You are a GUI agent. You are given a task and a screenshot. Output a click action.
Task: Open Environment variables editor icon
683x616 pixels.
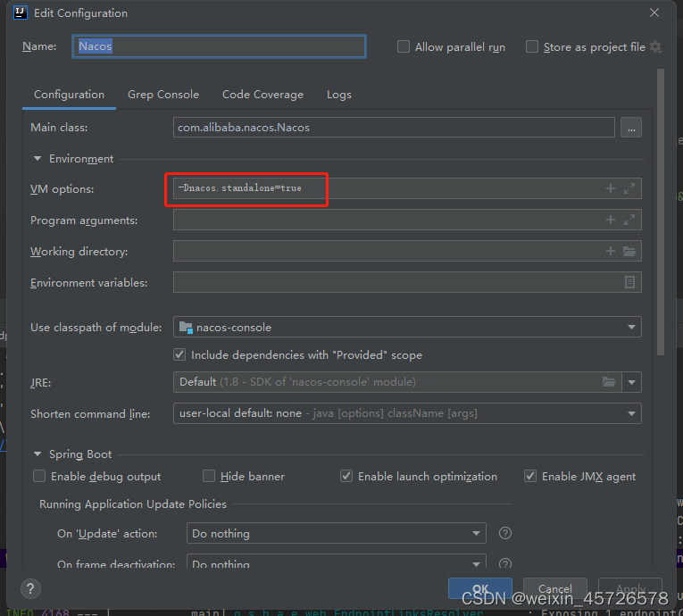tap(629, 282)
